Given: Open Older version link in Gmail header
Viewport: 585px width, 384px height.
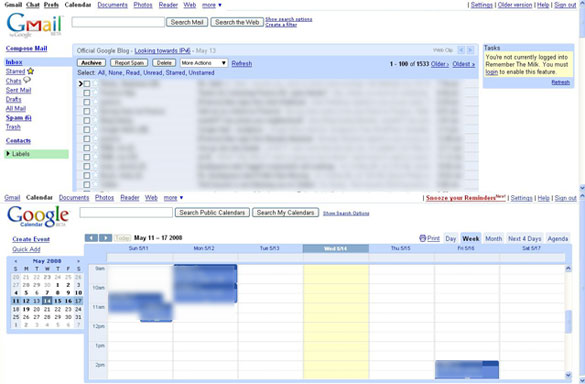Looking at the screenshot, I should pos(514,5).
